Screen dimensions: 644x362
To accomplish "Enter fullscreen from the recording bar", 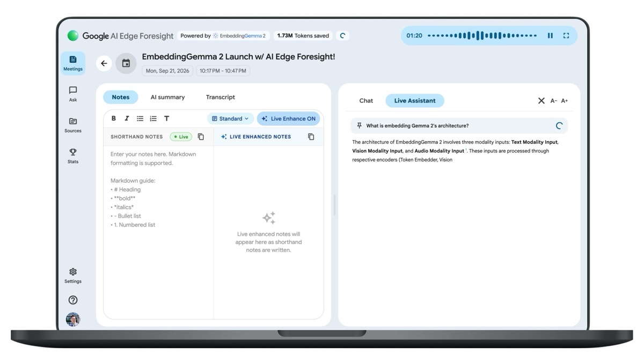I will [x=566, y=36].
